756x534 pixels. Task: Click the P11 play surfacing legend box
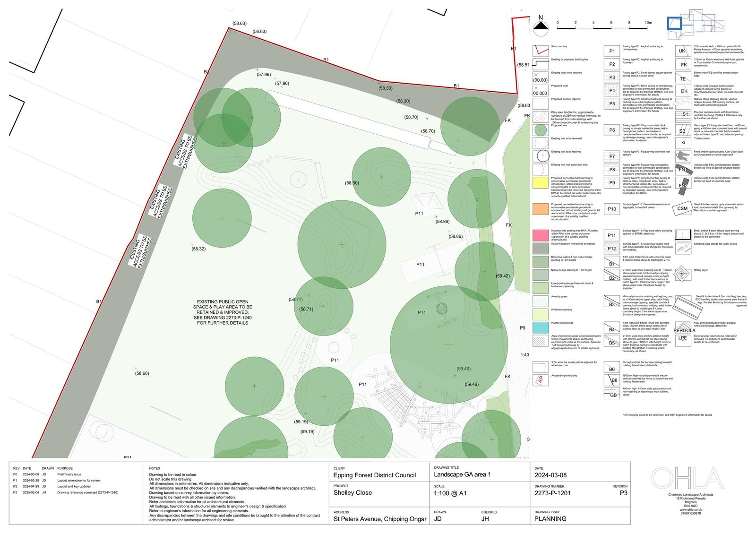612,235
